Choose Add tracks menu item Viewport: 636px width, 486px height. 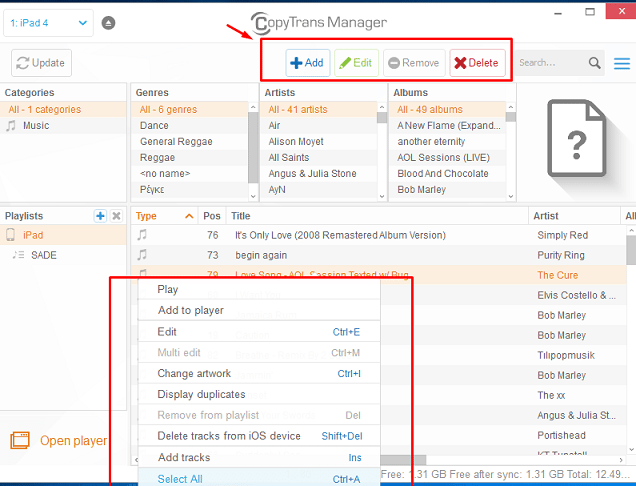tap(259, 458)
